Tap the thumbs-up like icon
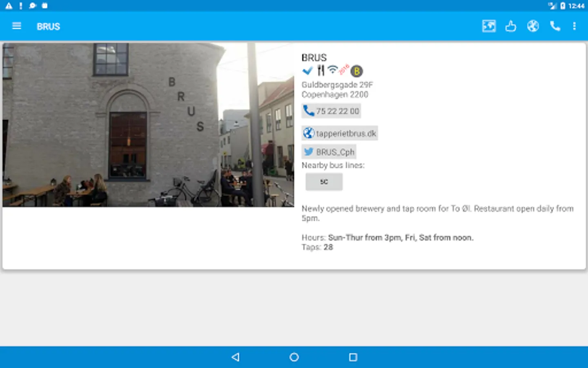The height and width of the screenshot is (368, 588). coord(510,26)
